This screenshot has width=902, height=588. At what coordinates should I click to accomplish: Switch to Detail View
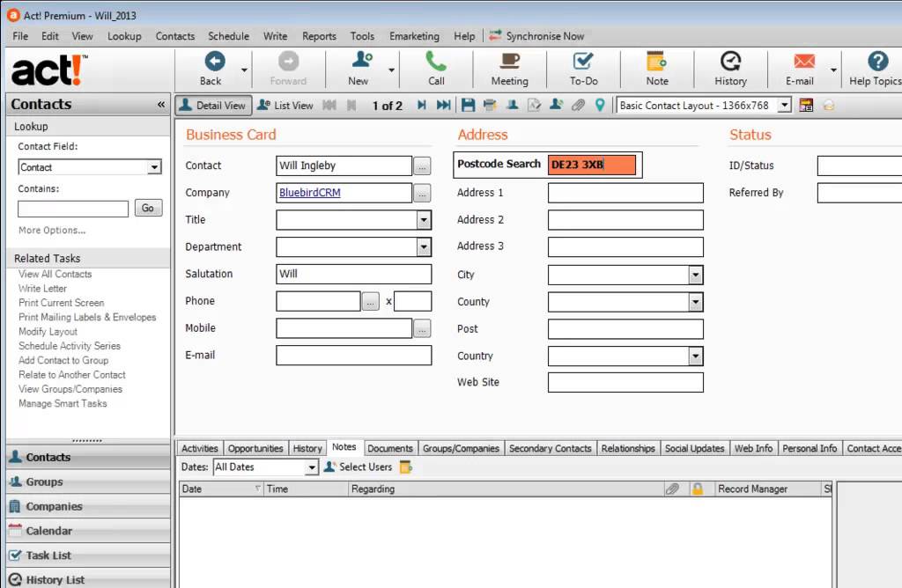(213, 105)
